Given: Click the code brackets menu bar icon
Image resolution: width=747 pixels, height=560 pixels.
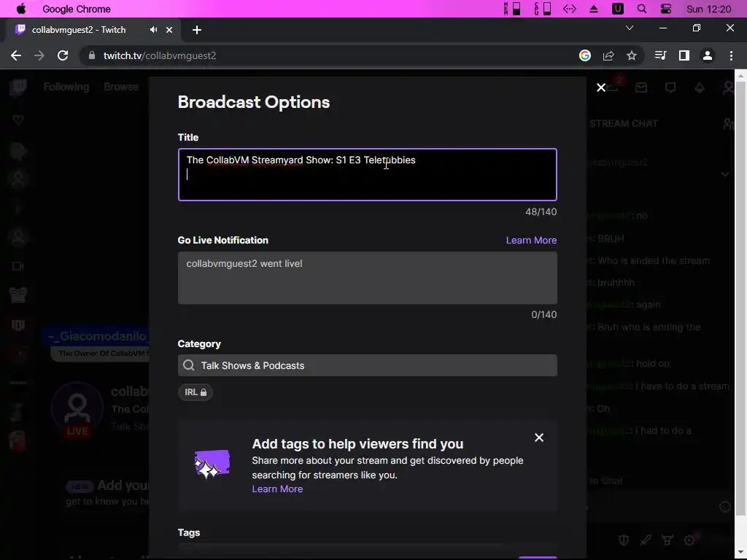Looking at the screenshot, I should (x=570, y=9).
